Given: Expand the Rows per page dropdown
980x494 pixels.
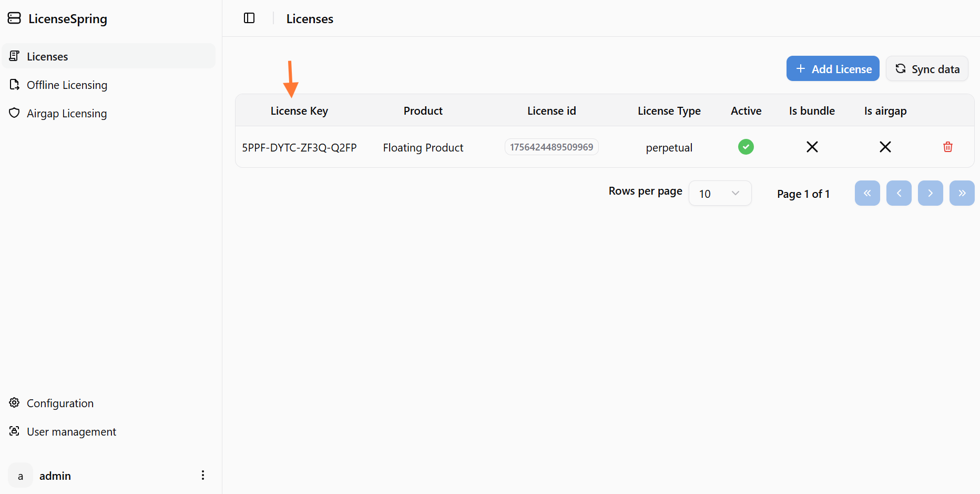Looking at the screenshot, I should (719, 194).
